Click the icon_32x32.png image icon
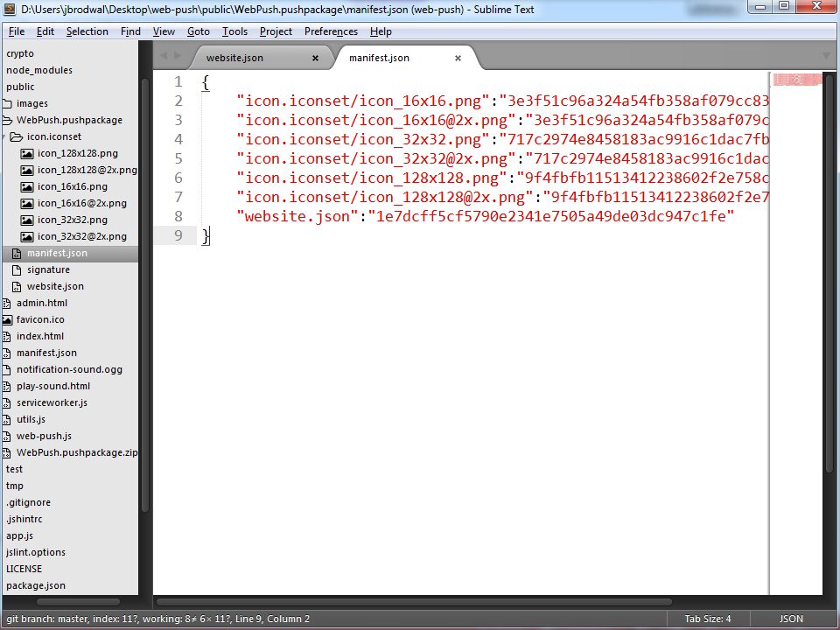The height and width of the screenshot is (630, 840). coord(27,220)
